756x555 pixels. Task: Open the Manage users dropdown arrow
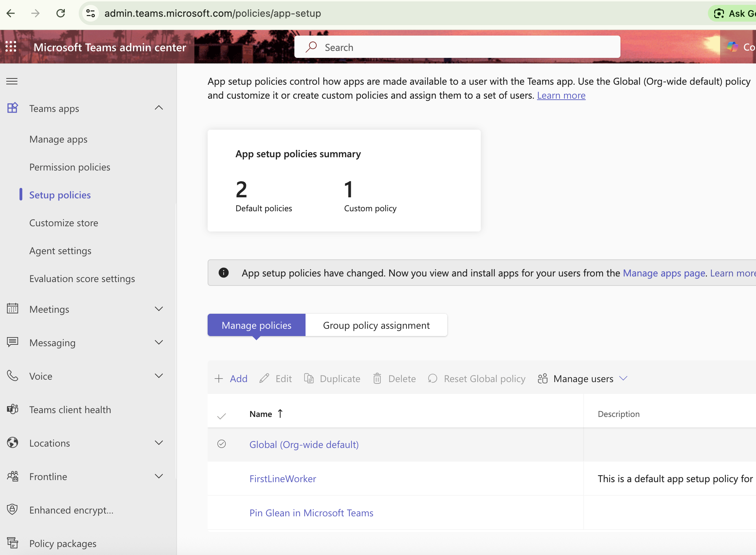tap(623, 378)
